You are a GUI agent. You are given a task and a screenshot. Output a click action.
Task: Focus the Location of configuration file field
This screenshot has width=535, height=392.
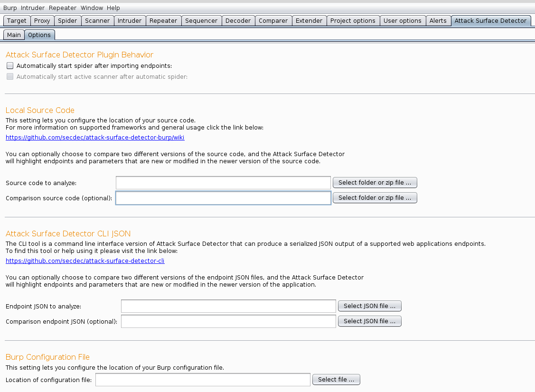203,380
